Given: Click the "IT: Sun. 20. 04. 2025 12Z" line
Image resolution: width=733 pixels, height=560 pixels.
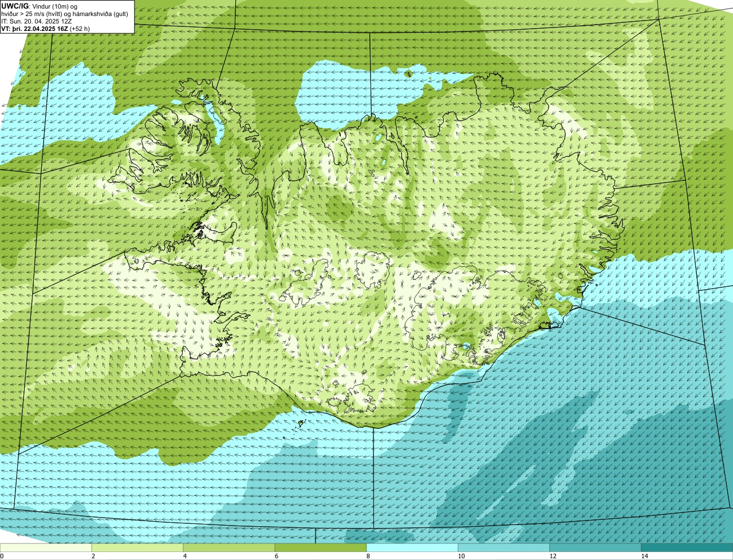Looking at the screenshot, I should pyautogui.click(x=37, y=21).
